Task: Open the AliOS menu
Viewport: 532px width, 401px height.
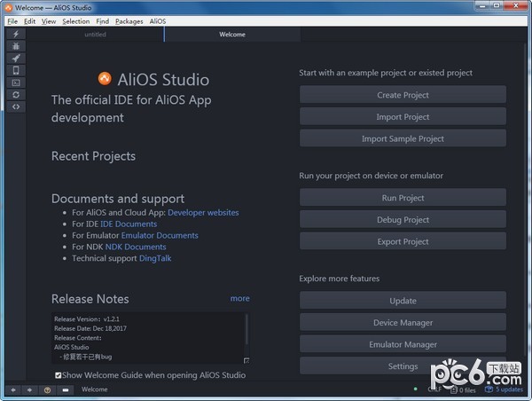Action: pos(158,21)
